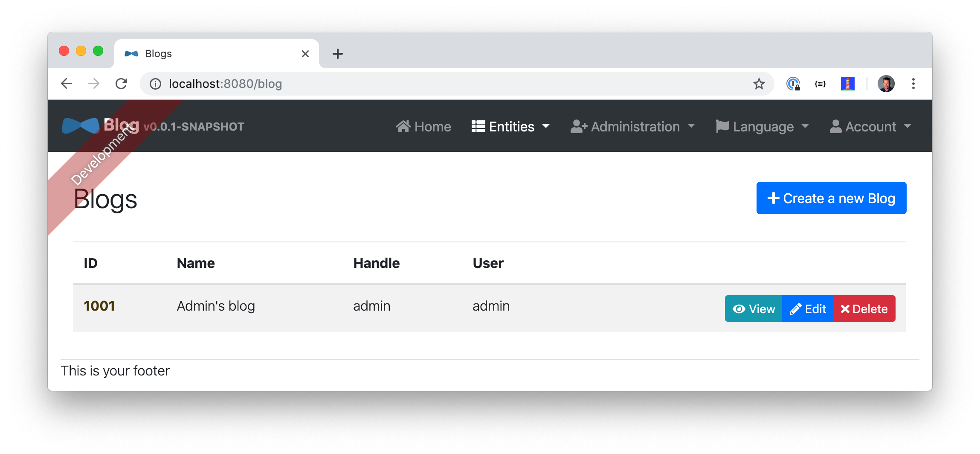This screenshot has height=454, width=980.
Task: Delete the Admin's blog entry
Action: coord(864,308)
